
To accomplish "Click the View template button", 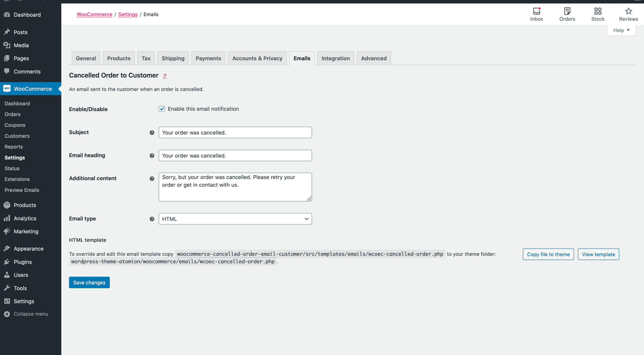I will (x=598, y=254).
